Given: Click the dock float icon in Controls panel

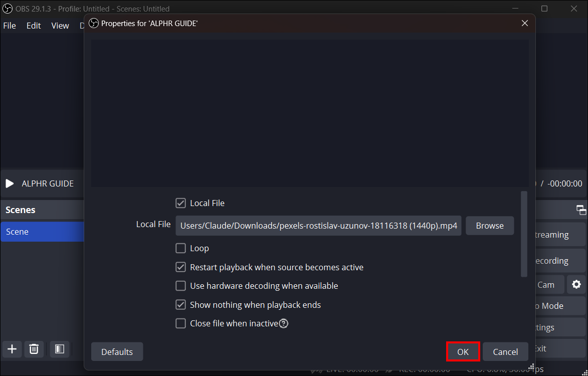Looking at the screenshot, I should pos(581,210).
